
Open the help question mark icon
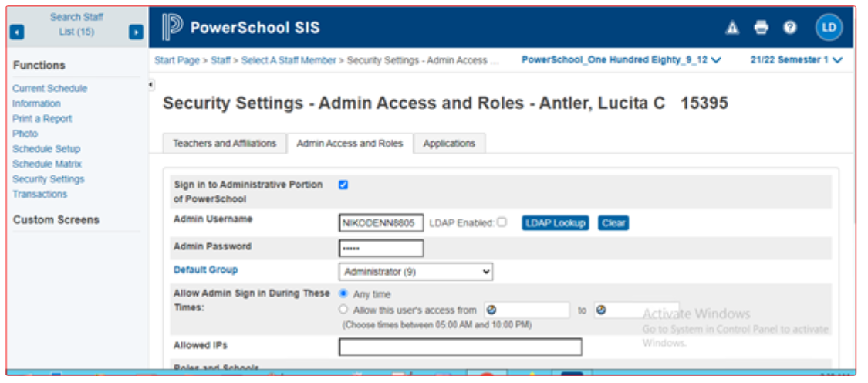click(x=789, y=28)
